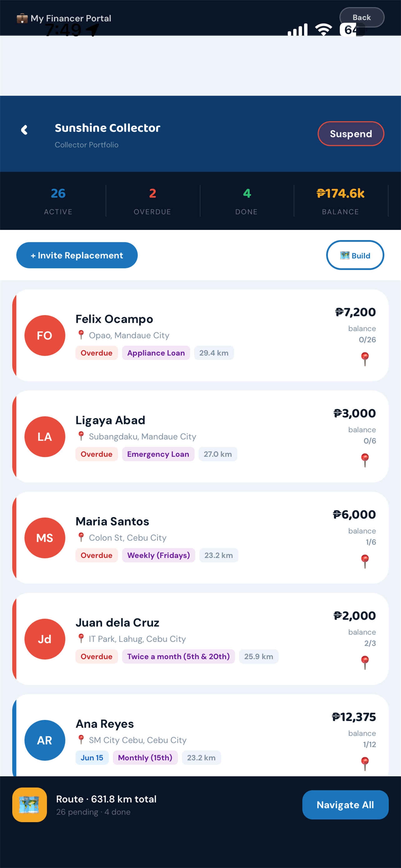This screenshot has width=401, height=868.
Task: Open Ligaya Abad's Emergency Loan tag
Action: (158, 454)
